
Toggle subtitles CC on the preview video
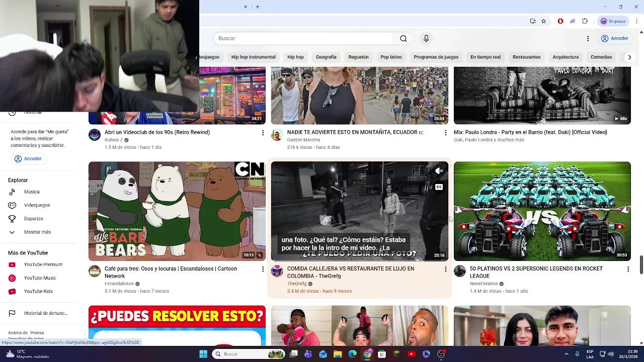click(x=439, y=187)
